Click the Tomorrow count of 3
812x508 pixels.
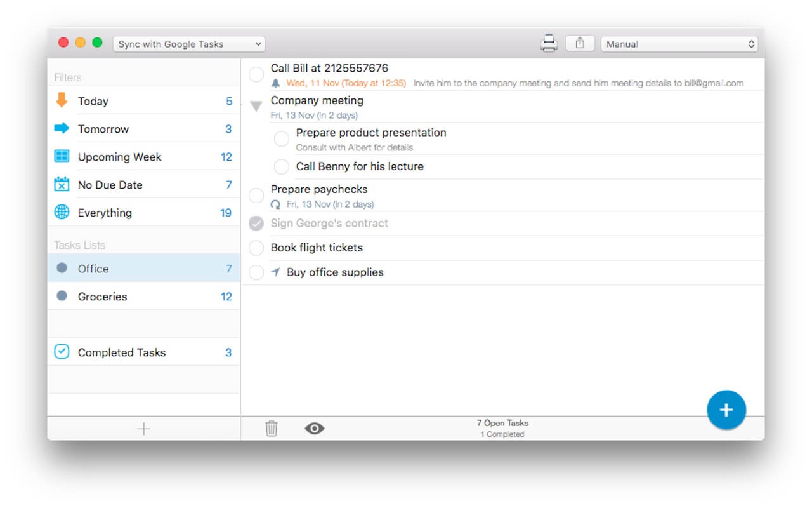pyautogui.click(x=229, y=129)
